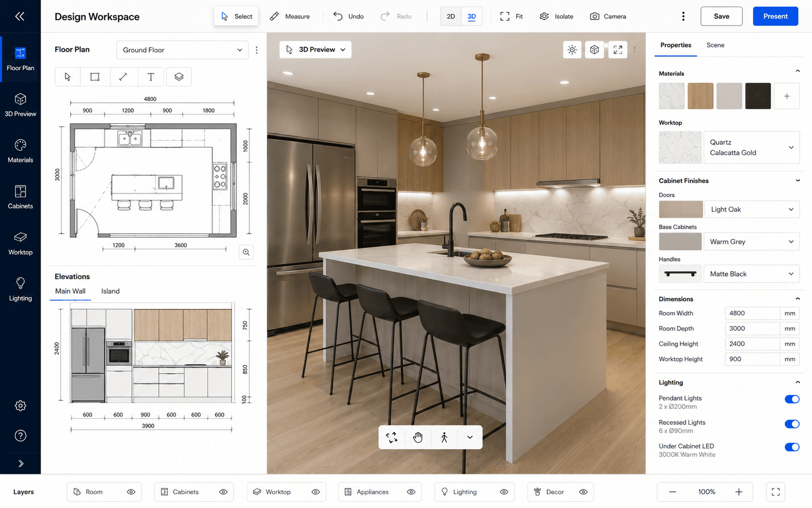This screenshot has width=812, height=508.
Task: Collapse sidebar with double chevron icon
Action: [x=19, y=16]
